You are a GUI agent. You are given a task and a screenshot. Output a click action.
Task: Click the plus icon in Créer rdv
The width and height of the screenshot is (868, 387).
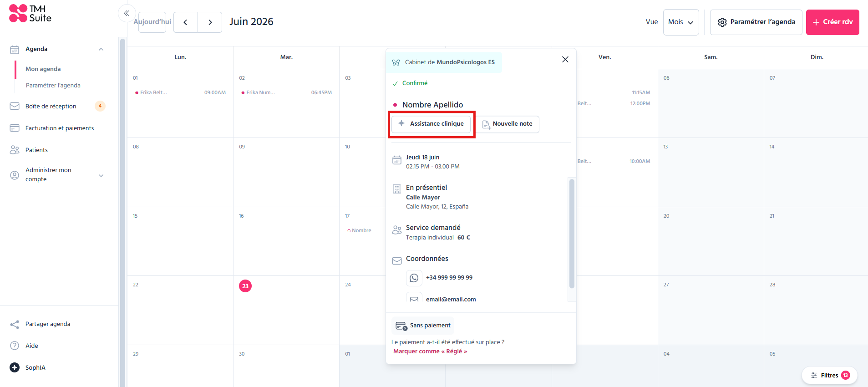(816, 22)
